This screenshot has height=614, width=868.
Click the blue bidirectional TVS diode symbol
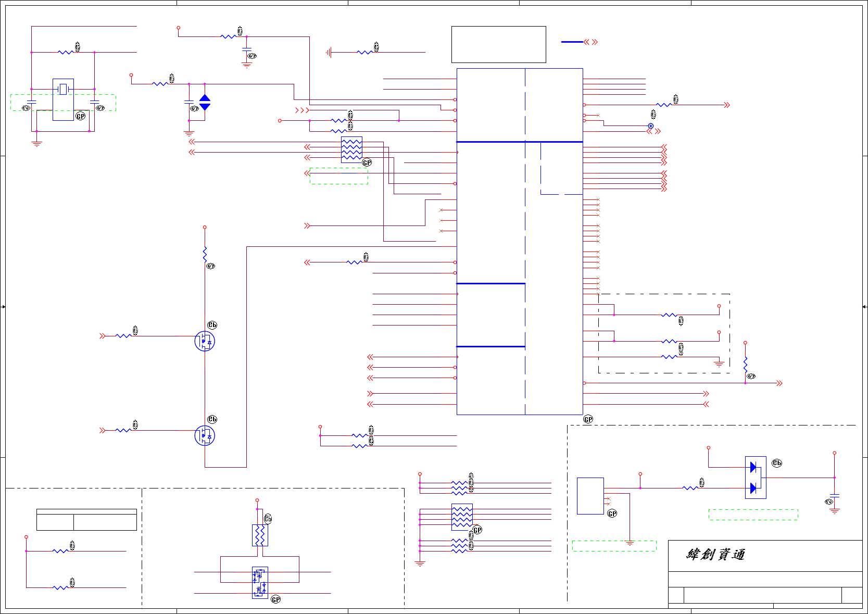205,102
